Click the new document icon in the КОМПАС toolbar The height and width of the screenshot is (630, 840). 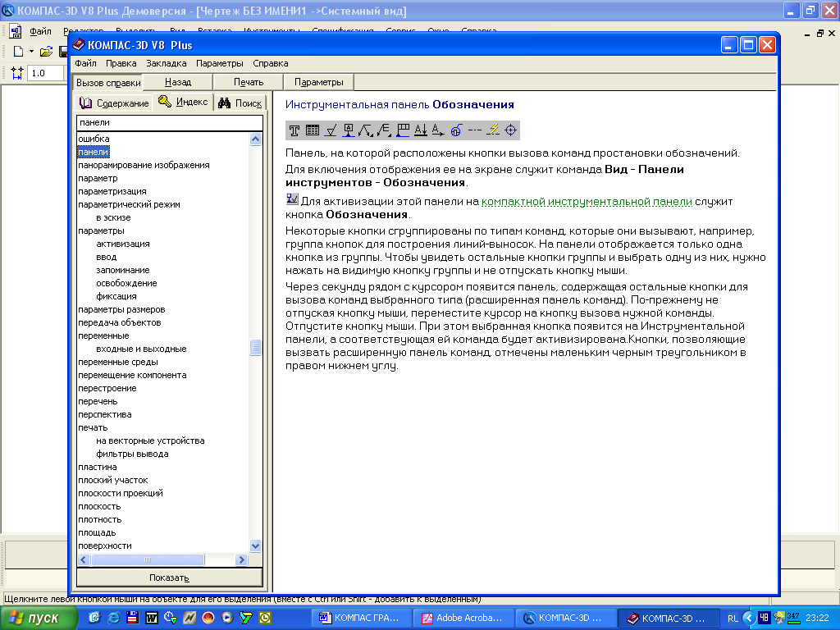pyautogui.click(x=18, y=52)
